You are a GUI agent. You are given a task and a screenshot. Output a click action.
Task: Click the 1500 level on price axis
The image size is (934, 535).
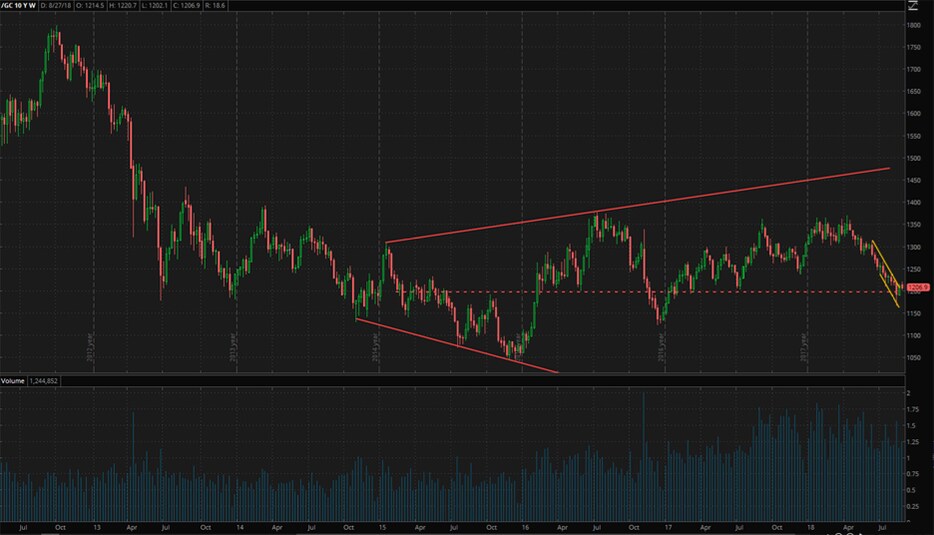(x=913, y=158)
